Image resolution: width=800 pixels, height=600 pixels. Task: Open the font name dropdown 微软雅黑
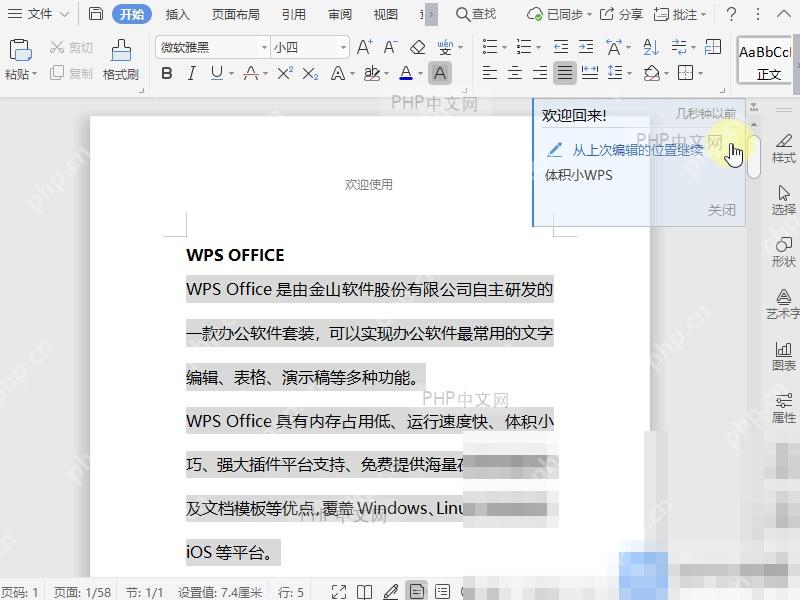[x=264, y=47]
